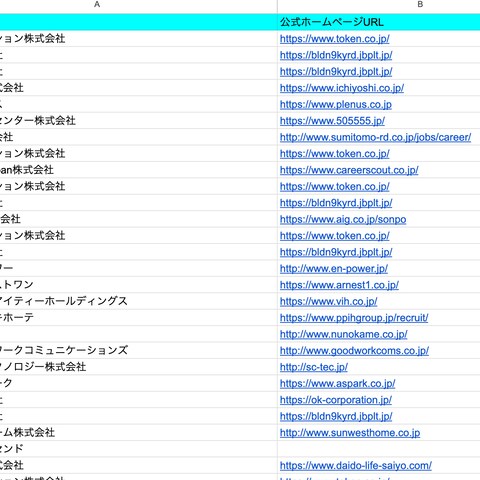This screenshot has height=480, width=480.
Task: Open the www.ichiyoshi.co.jp link
Action: 342,88
